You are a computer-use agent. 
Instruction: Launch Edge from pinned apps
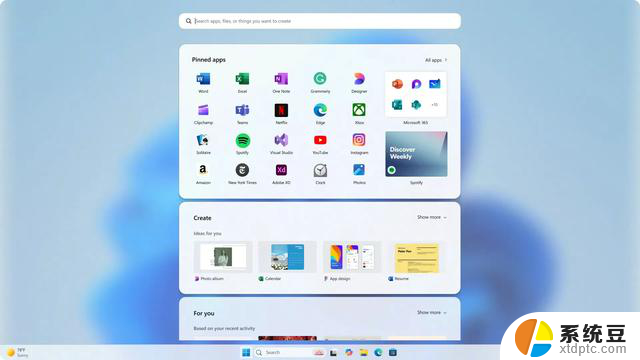(x=320, y=110)
